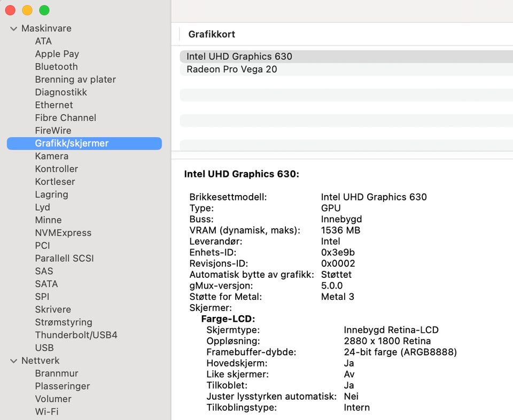Click the 2880 x 1800 Retina value
Image resolution: width=513 pixels, height=420 pixels.
[387, 341]
